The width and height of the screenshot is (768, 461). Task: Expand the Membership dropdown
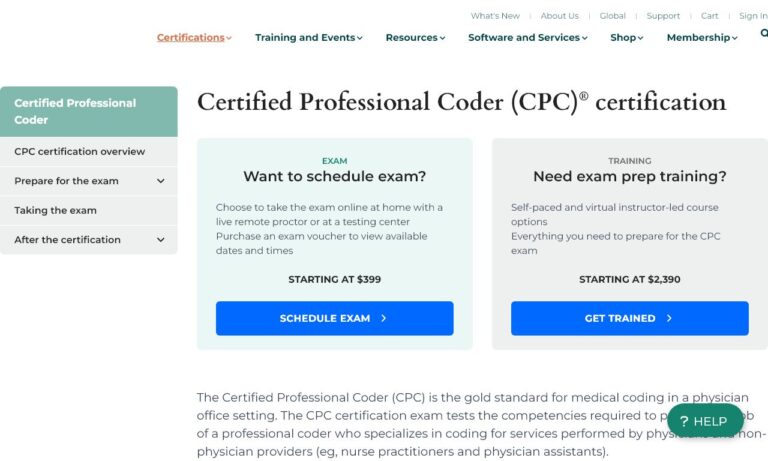click(x=702, y=38)
